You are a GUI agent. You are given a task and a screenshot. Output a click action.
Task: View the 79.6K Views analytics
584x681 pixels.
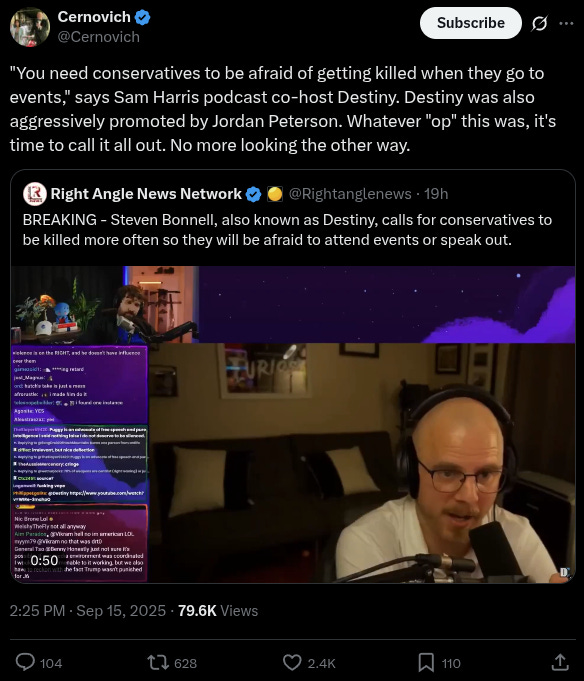218,611
